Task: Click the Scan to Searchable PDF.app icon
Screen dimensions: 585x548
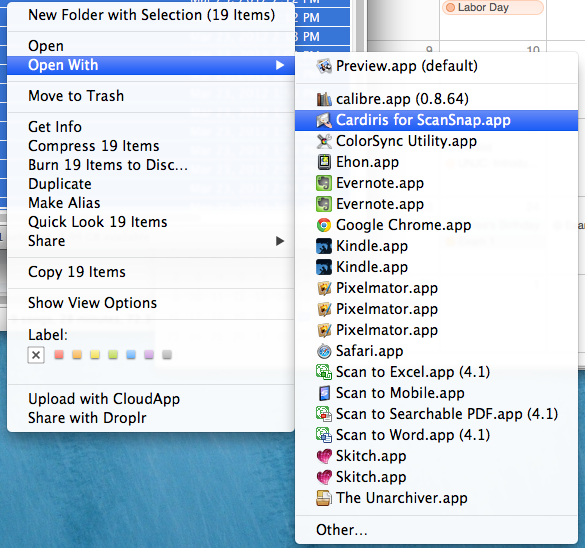Action: pos(324,414)
